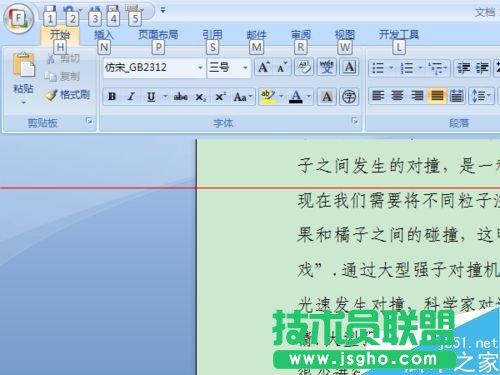Toggle Subscript formatting

pyautogui.click(x=200, y=97)
